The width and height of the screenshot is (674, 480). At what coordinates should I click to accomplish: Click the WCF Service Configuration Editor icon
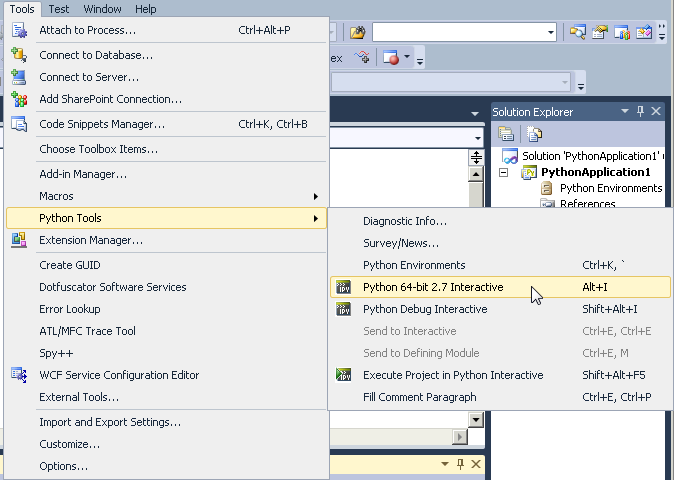tap(19, 375)
